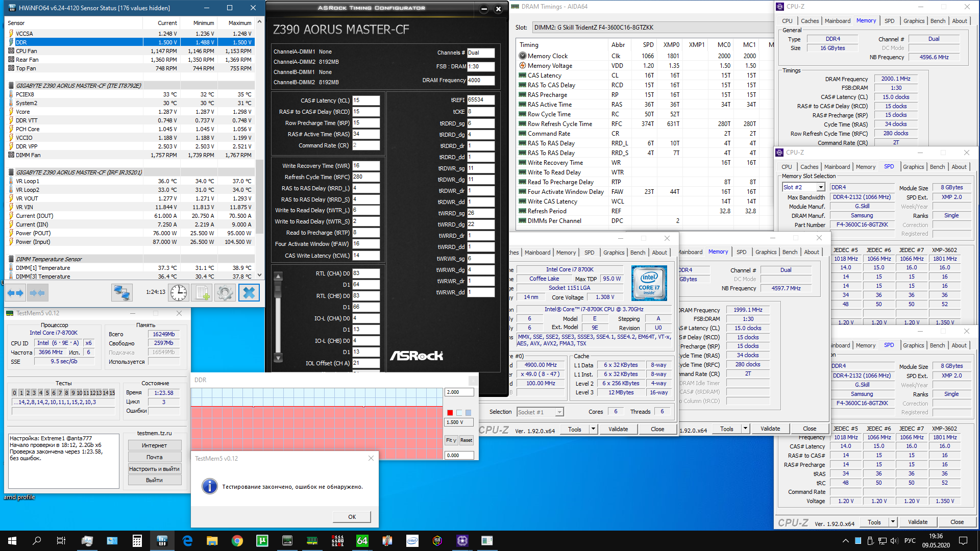Viewport: 980px width, 551px height.
Task: Open HWiNFO remote network computers icon
Action: pos(122,293)
